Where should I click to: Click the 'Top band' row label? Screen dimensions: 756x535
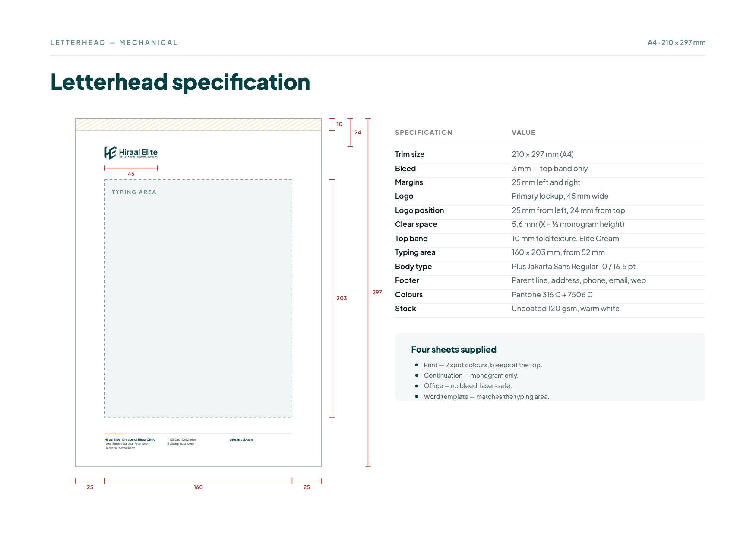pyautogui.click(x=411, y=239)
